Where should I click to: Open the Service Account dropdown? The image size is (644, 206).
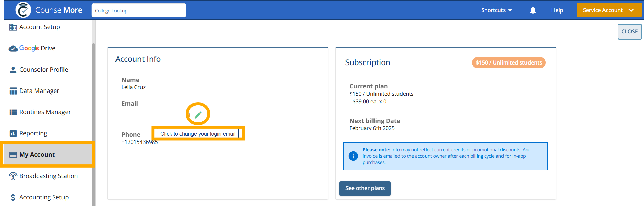coord(609,10)
